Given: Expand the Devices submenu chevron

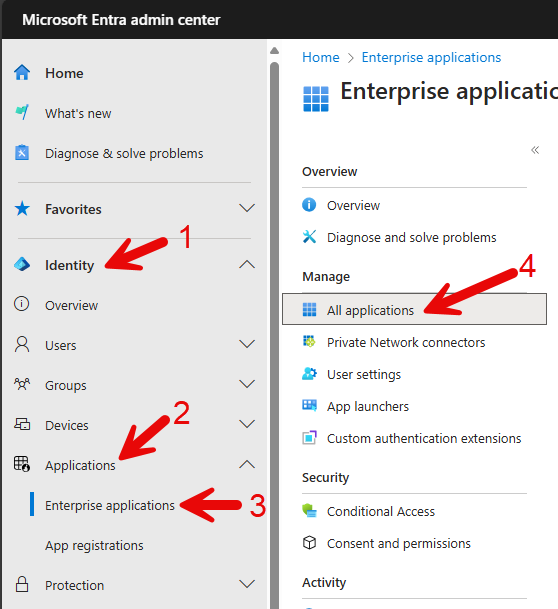Looking at the screenshot, I should pyautogui.click(x=247, y=424).
